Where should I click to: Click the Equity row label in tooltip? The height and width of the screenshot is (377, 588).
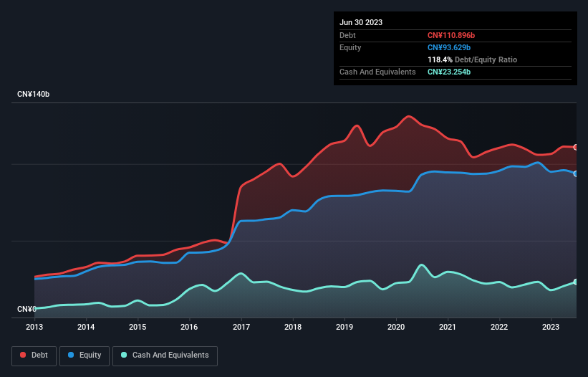coord(350,47)
